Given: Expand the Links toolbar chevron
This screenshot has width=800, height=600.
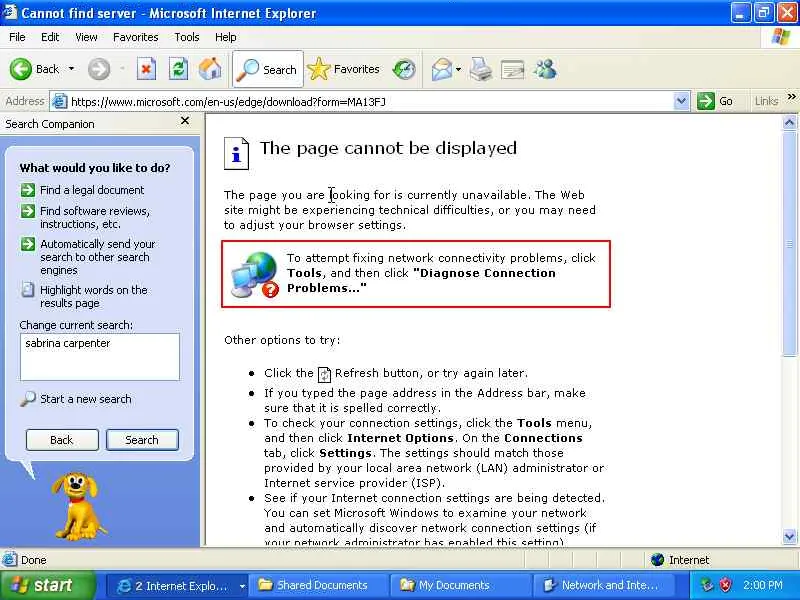Looking at the screenshot, I should [x=791, y=96].
